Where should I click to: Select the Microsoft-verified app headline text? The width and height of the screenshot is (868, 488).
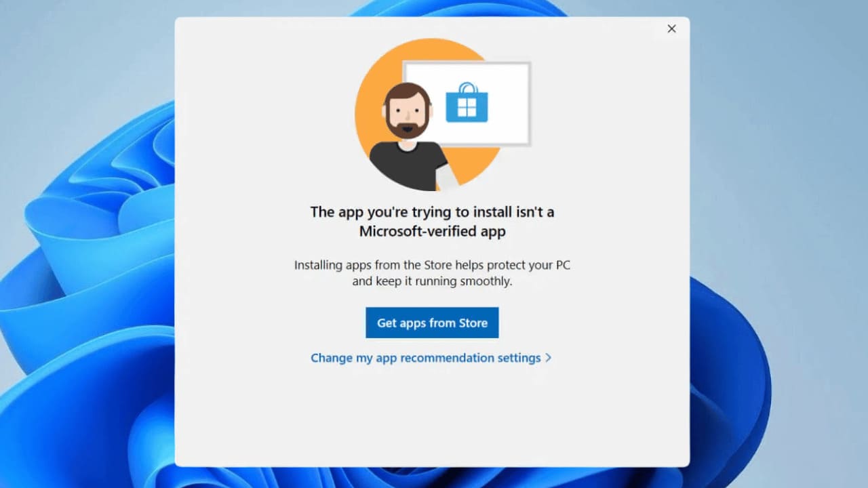(432, 221)
